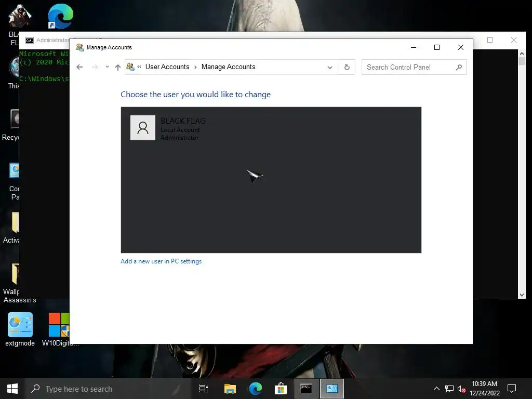Minimize the Manage Accounts window
The image size is (532, 399).
[414, 47]
